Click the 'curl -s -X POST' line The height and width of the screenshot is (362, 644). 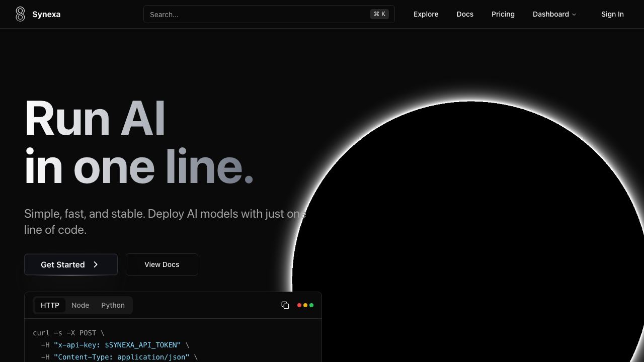point(69,333)
